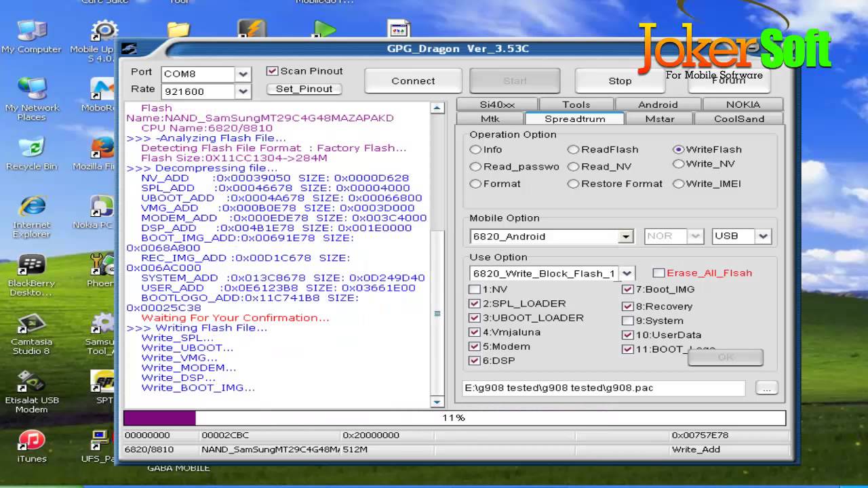
Task: Toggle 4:Vmjaluna checkbox
Action: pyautogui.click(x=475, y=332)
